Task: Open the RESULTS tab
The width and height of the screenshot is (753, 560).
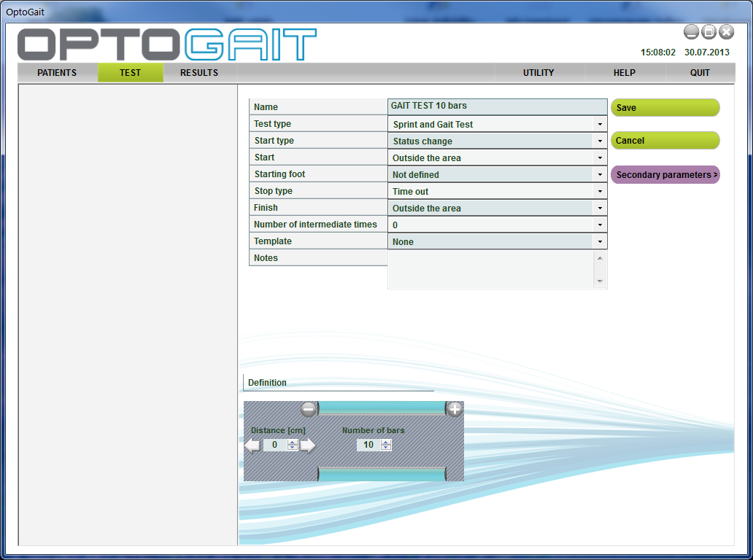Action: pos(199,73)
